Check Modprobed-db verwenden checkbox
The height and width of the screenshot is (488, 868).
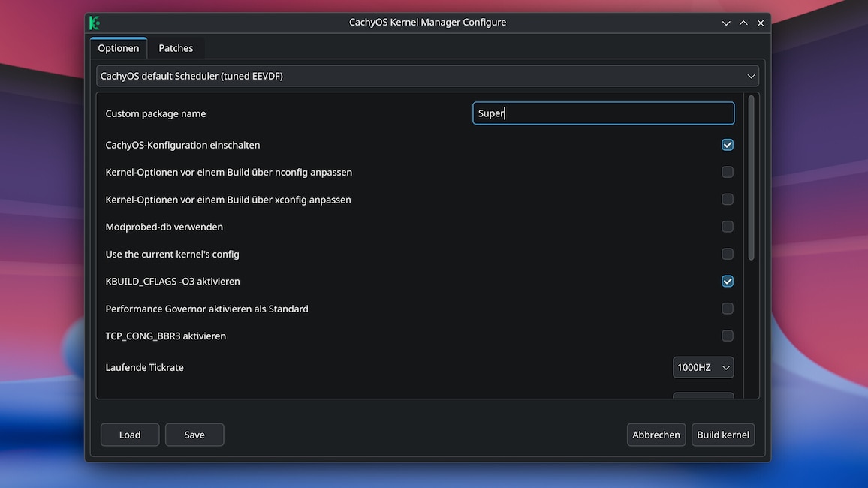click(x=728, y=227)
